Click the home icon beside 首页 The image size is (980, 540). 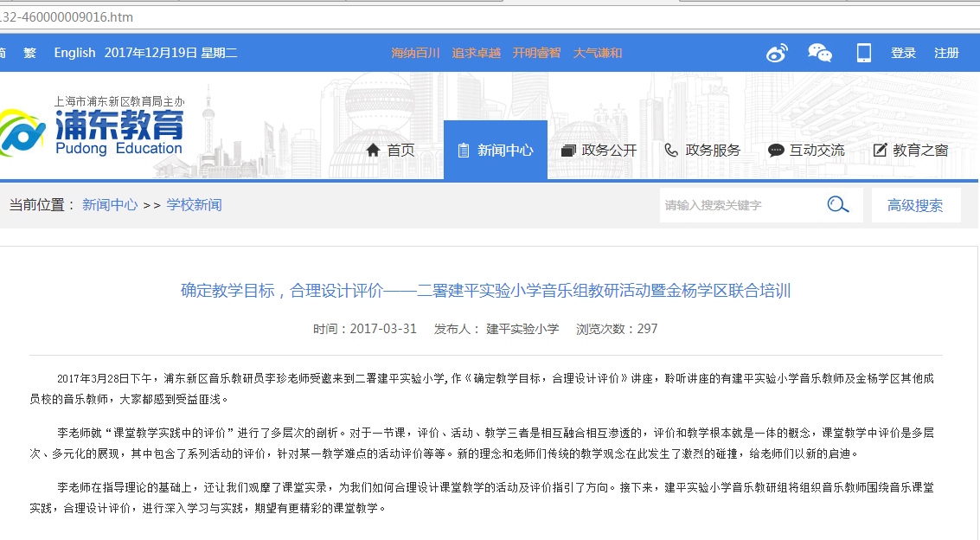[x=373, y=150]
